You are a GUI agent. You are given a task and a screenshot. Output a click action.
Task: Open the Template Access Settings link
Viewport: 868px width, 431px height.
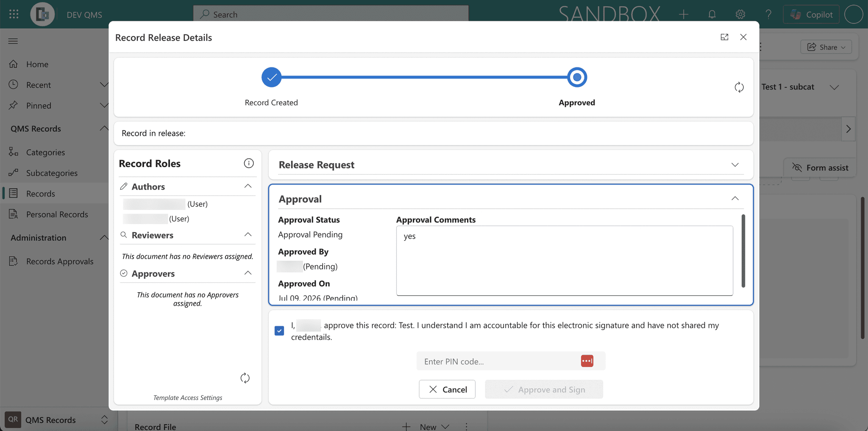(188, 397)
